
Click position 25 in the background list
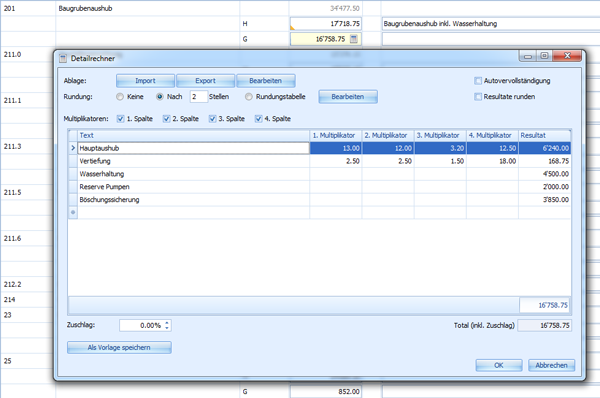[7, 361]
